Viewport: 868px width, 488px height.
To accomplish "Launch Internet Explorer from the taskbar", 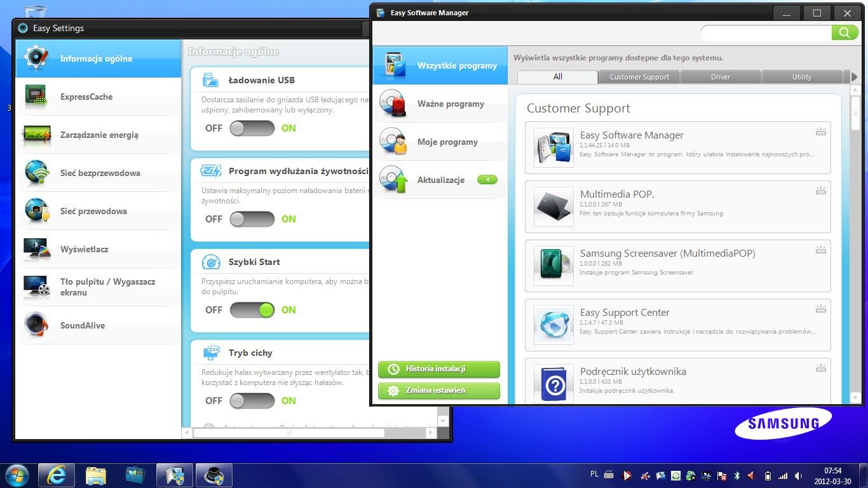I will (56, 475).
